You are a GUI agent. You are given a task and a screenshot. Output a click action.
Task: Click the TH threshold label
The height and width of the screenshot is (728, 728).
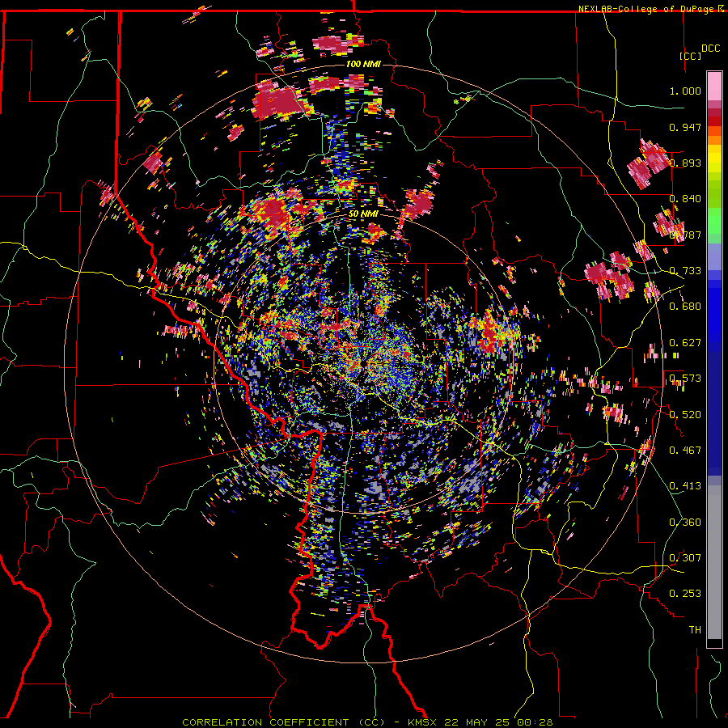[695, 630]
